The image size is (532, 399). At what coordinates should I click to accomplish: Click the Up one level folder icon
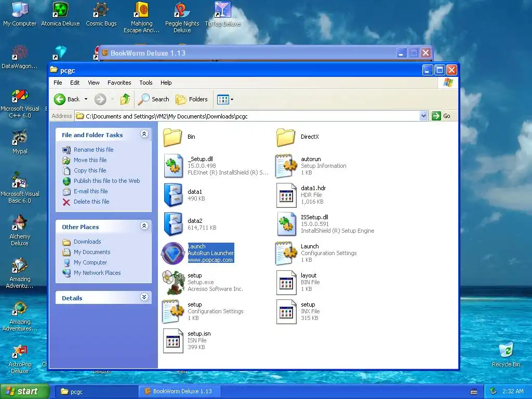point(125,99)
